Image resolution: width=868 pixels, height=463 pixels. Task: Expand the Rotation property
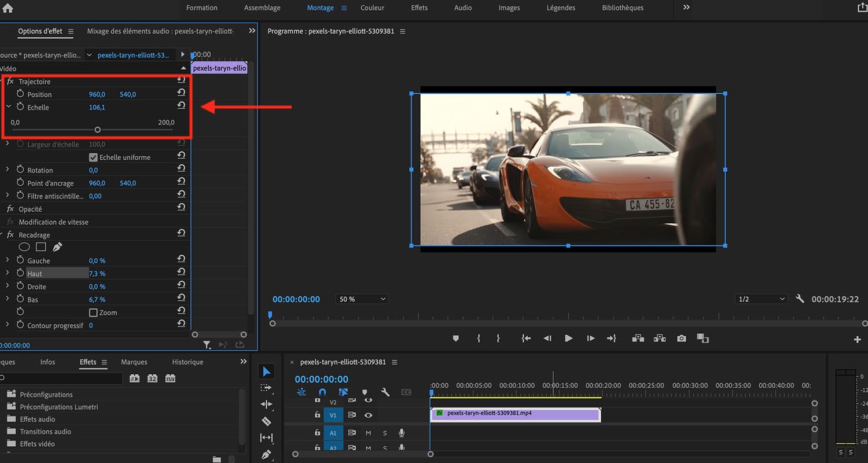[8, 170]
